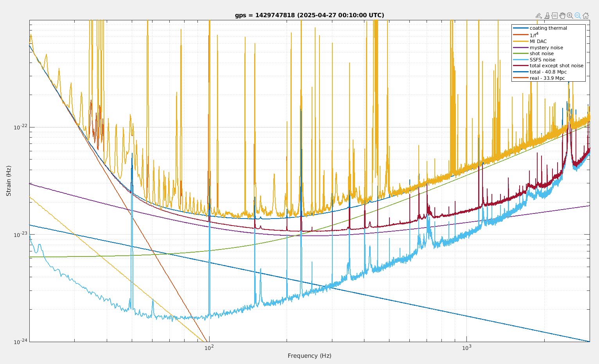Click the plot title with gps timestamp
Image resolution: width=599 pixels, height=364 pixels.
click(310, 15)
